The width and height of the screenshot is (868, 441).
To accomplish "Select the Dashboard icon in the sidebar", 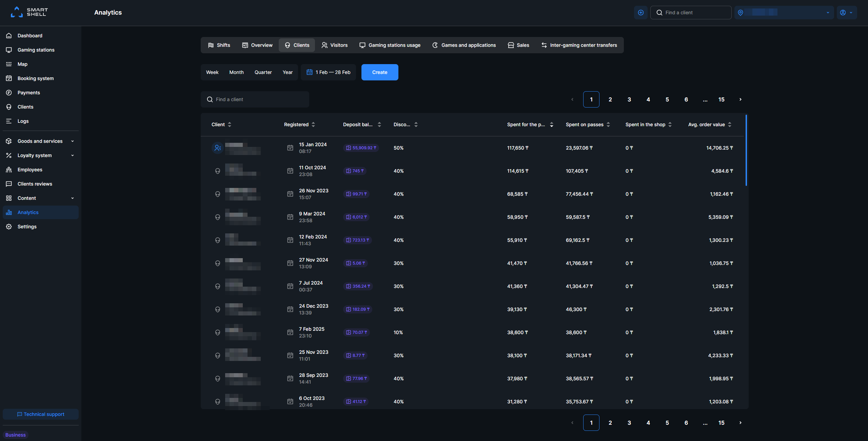I will tap(9, 35).
